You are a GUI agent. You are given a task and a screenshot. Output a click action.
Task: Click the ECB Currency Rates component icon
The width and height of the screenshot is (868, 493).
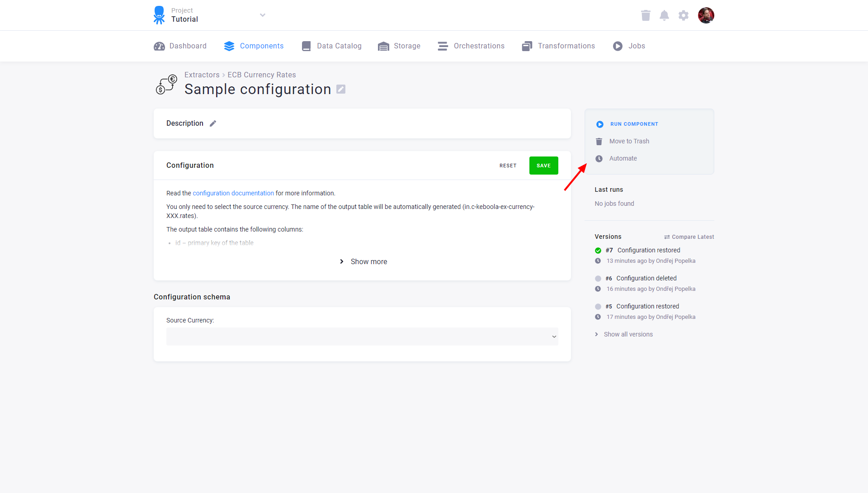point(166,84)
